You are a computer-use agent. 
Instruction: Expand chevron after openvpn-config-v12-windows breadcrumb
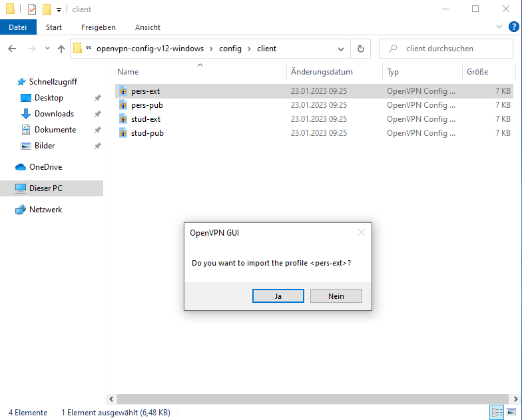pos(211,49)
